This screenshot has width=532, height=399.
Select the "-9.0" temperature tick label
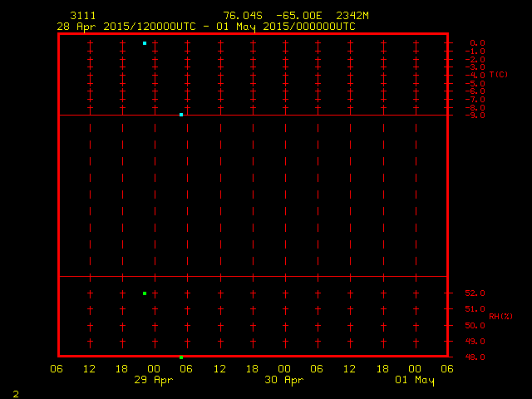(475, 116)
